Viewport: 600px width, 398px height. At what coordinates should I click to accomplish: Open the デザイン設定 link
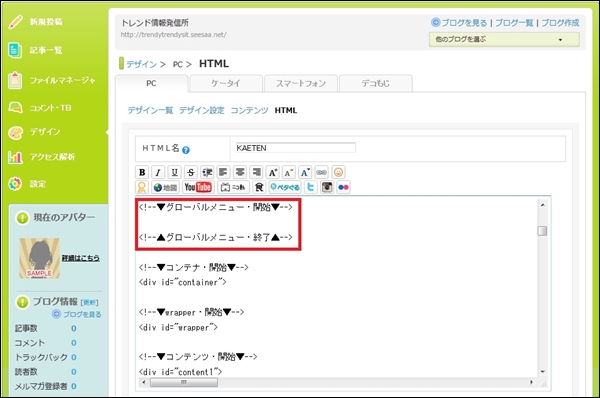(x=202, y=110)
